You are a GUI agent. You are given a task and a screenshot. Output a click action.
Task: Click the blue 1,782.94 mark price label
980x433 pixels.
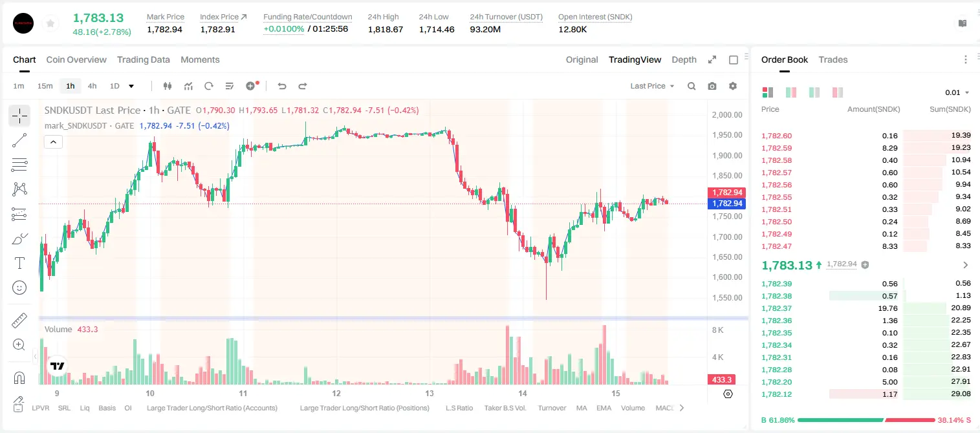point(727,203)
